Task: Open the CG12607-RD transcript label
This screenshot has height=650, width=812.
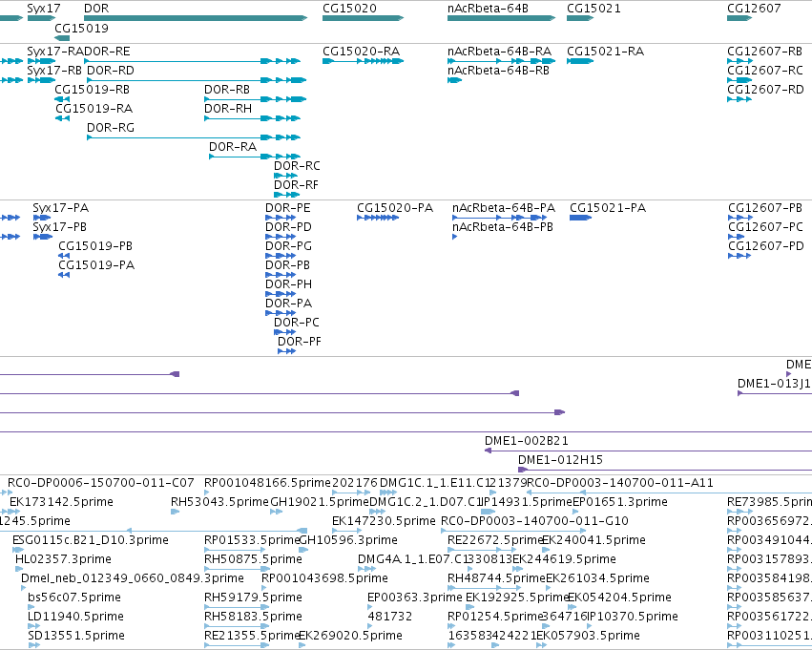Action: [765, 90]
